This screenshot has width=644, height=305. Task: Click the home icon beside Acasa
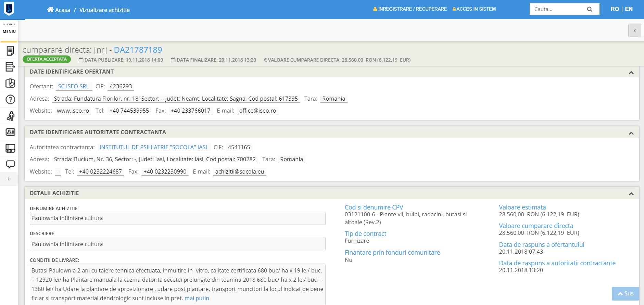coord(50,10)
